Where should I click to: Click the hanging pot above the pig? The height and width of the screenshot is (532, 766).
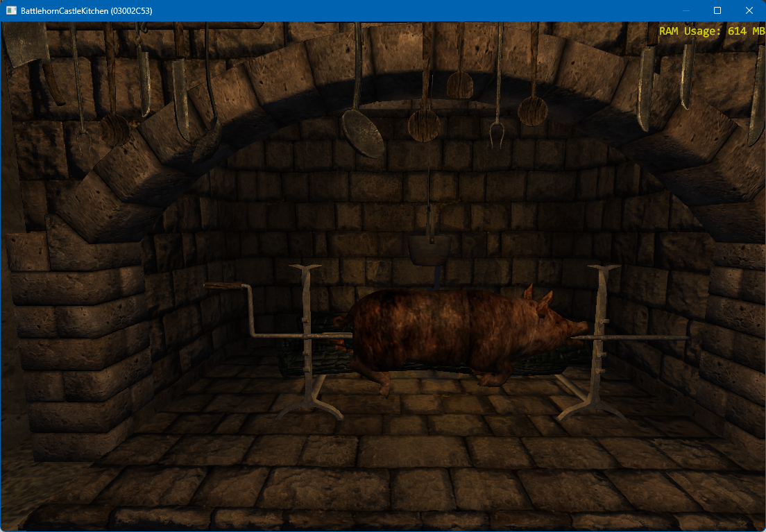click(x=429, y=250)
